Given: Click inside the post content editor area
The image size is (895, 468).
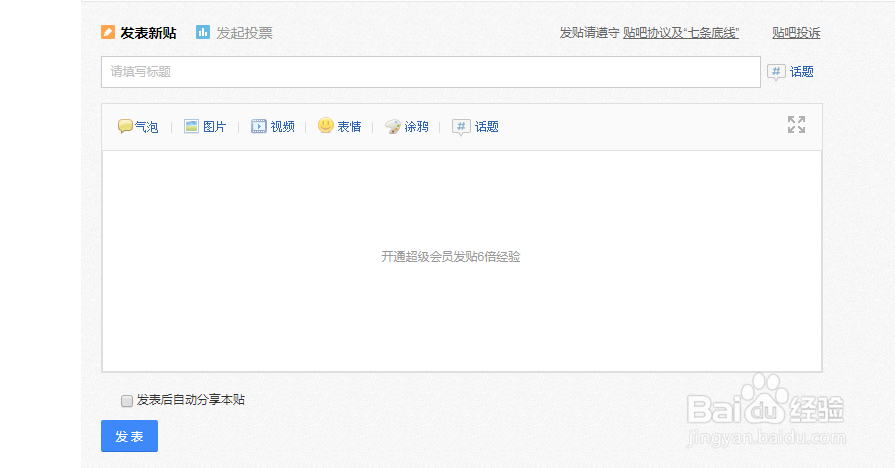Looking at the screenshot, I should (x=462, y=261).
